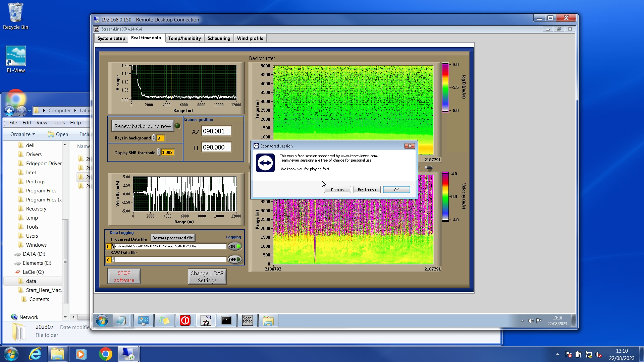Open the Scan sched taskbar icon
644x362 pixels.
click(x=247, y=321)
